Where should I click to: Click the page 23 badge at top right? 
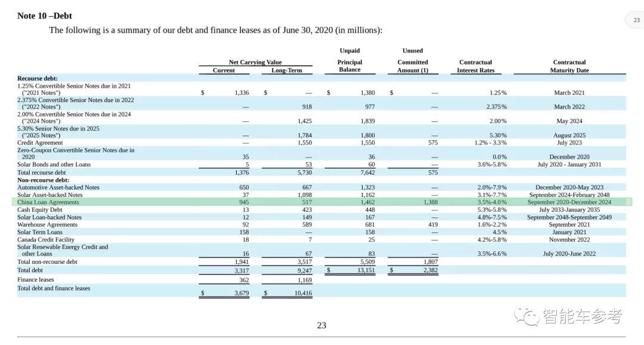click(636, 20)
